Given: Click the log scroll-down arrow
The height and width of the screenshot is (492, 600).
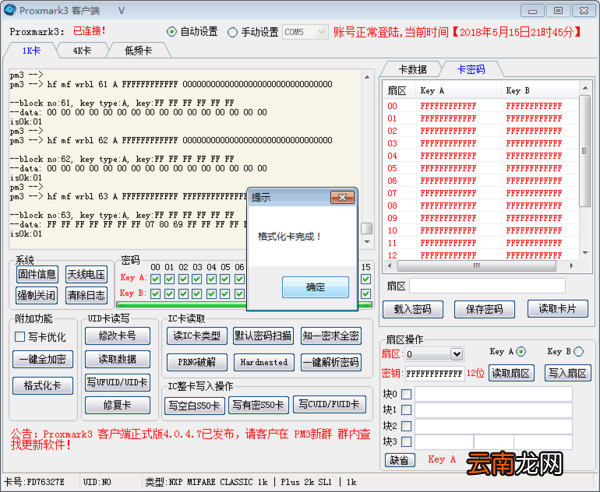Looking at the screenshot, I should click(x=367, y=242).
